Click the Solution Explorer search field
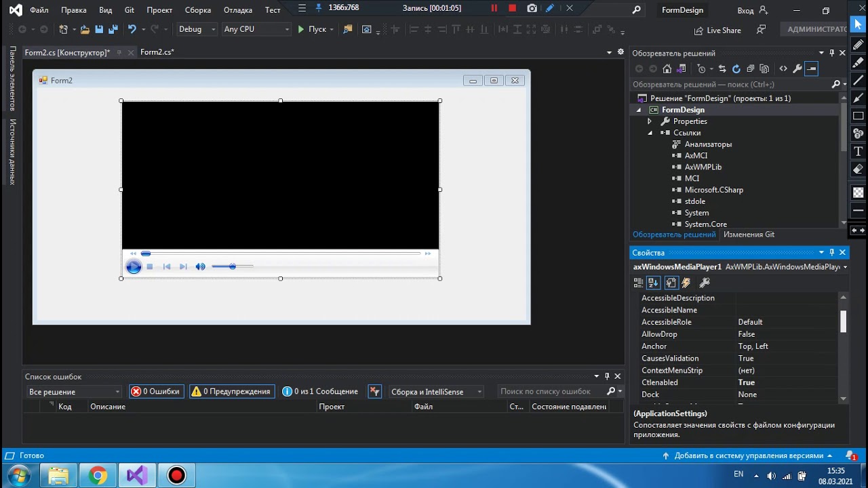This screenshot has height=488, width=868. (x=731, y=84)
